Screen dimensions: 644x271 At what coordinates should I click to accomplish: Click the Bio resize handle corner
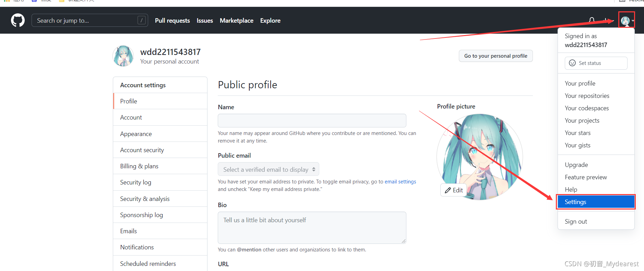point(404,241)
